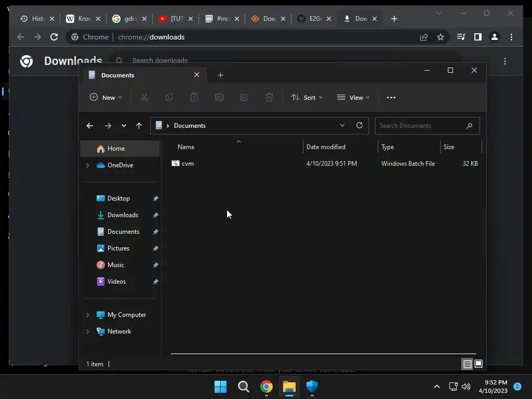Screen dimensions: 532x399
Task: Click Windows Security shield in taskbar
Action: tap(312, 387)
